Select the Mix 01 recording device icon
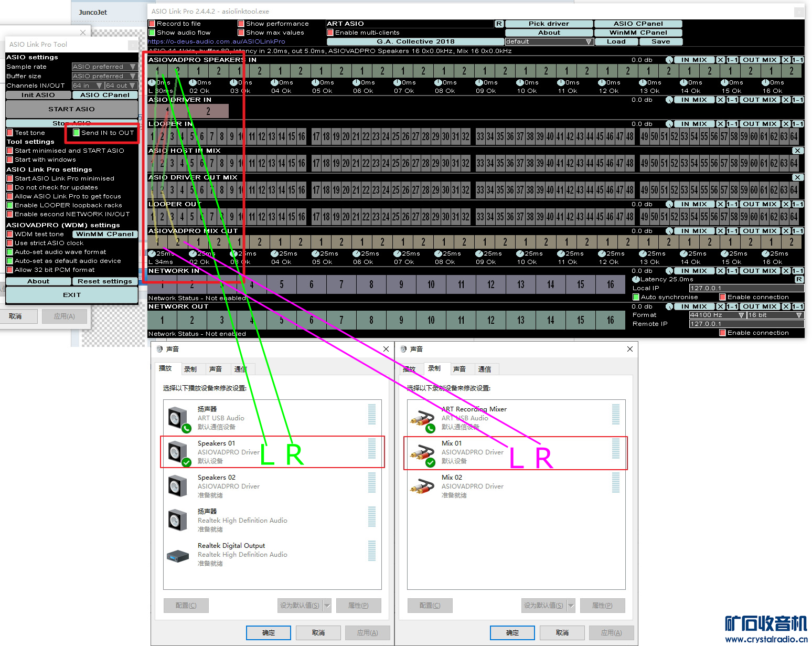This screenshot has width=812, height=646. point(422,452)
